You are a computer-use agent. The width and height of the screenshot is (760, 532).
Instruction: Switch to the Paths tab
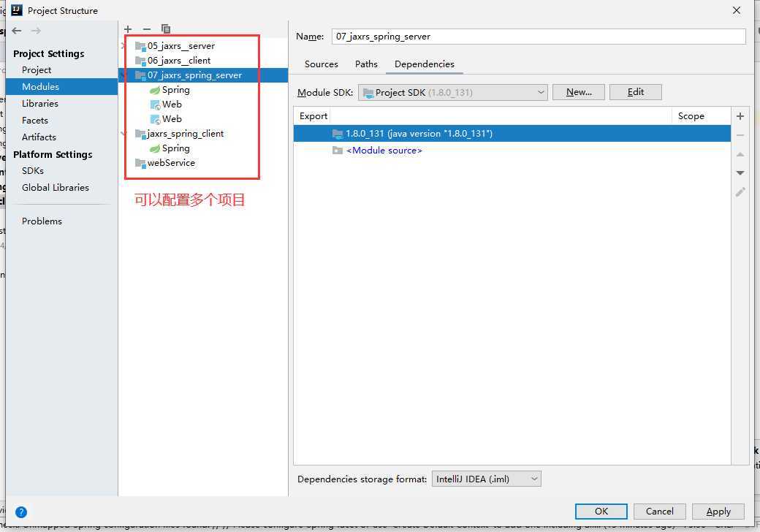coord(366,64)
